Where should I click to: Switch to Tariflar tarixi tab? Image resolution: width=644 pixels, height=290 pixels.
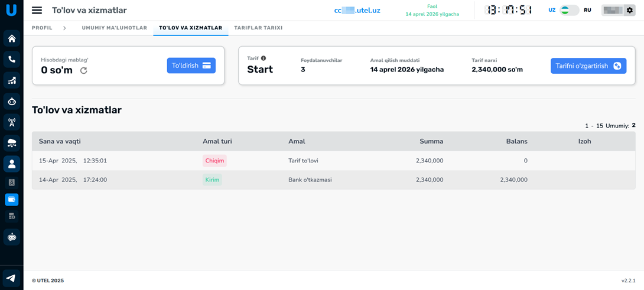point(258,28)
